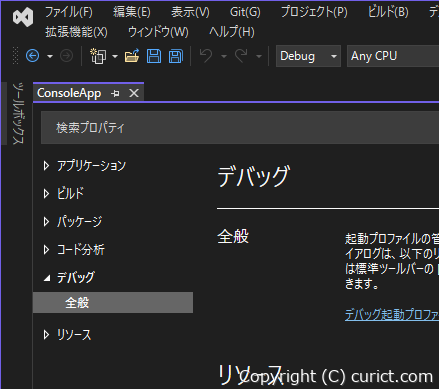This screenshot has width=439, height=389.
Task: Expand the リソース tree node arrow
Action: click(46, 335)
